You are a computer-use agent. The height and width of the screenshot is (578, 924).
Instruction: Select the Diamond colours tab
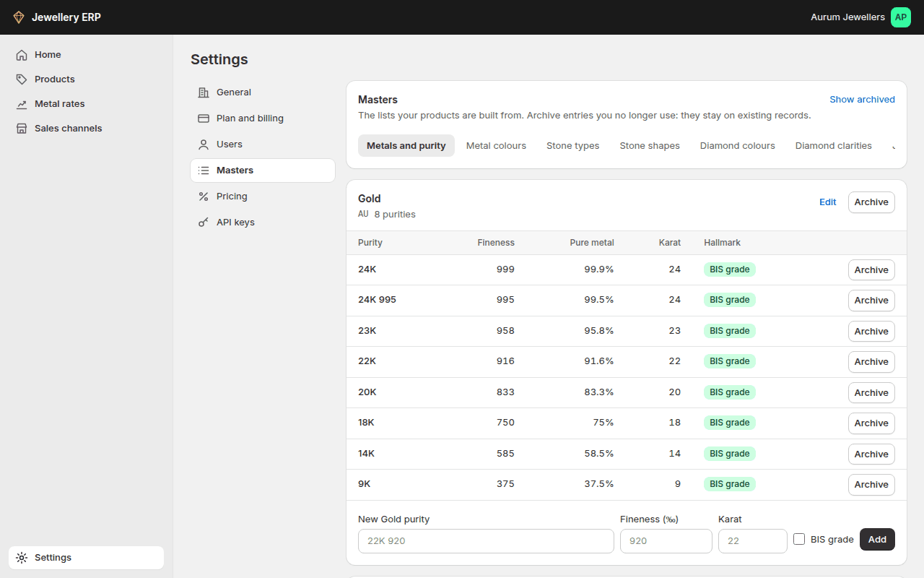coord(737,146)
